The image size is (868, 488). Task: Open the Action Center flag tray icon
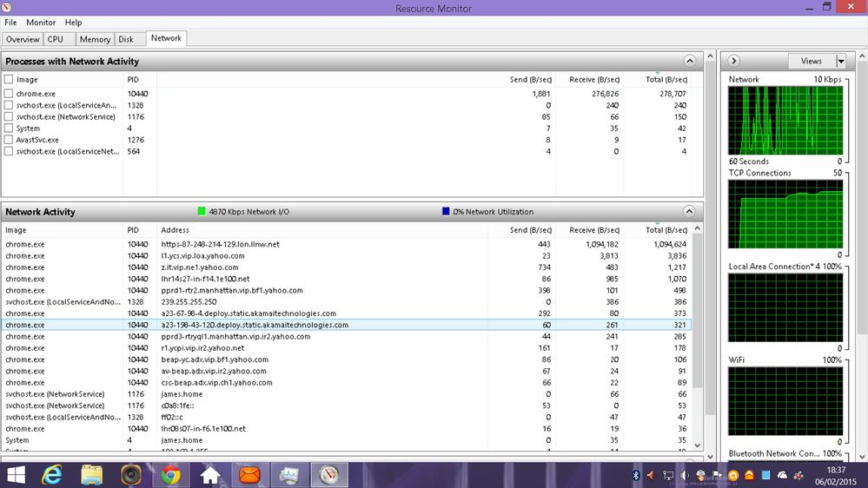[717, 475]
